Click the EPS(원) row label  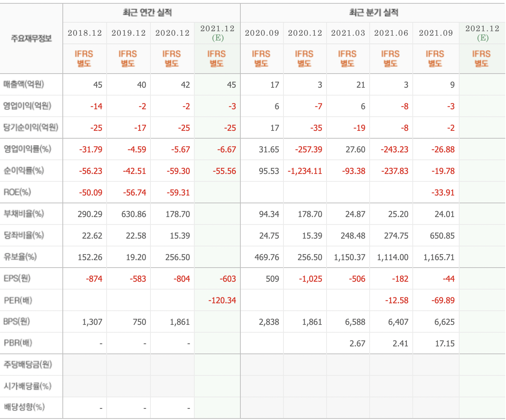(x=17, y=278)
